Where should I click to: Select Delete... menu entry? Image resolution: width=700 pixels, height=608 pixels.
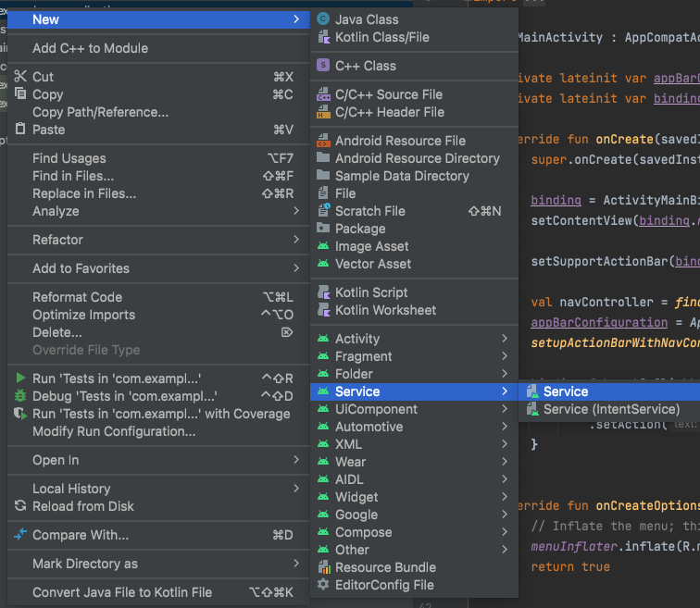[x=158, y=332]
